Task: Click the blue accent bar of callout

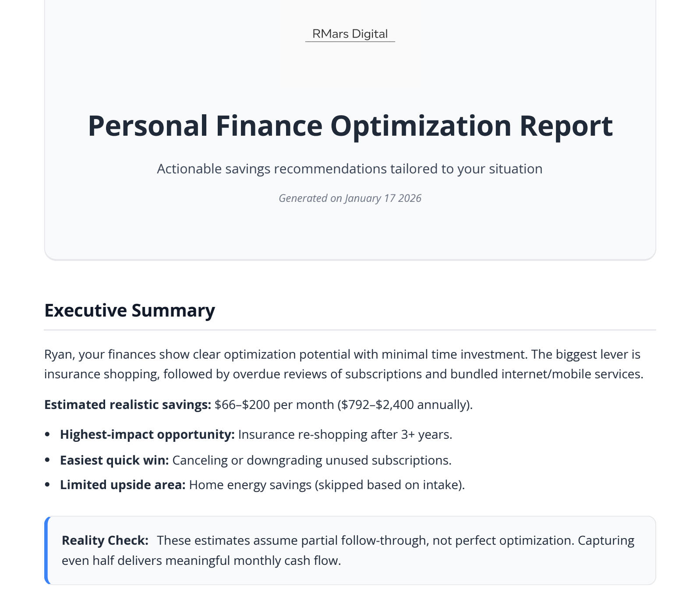Action: point(46,550)
